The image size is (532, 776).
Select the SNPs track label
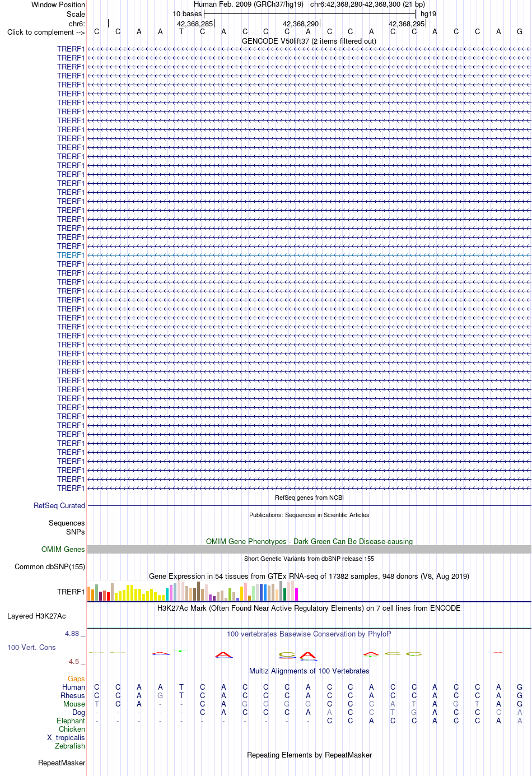(76, 532)
